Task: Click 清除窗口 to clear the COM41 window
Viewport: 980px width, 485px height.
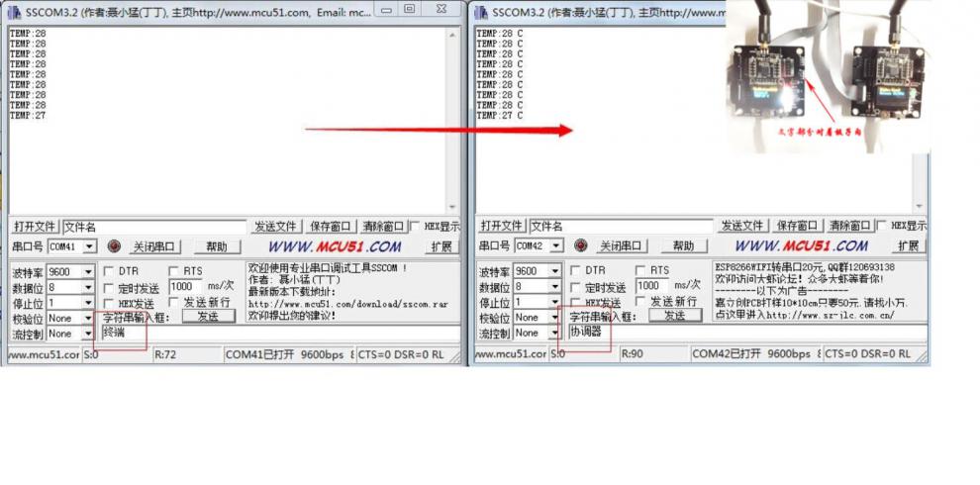Action: (x=382, y=227)
